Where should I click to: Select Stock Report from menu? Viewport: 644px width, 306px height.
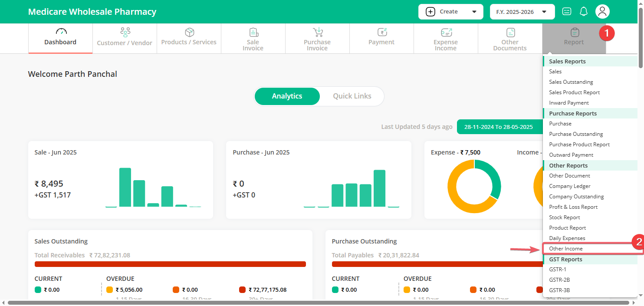[565, 217]
